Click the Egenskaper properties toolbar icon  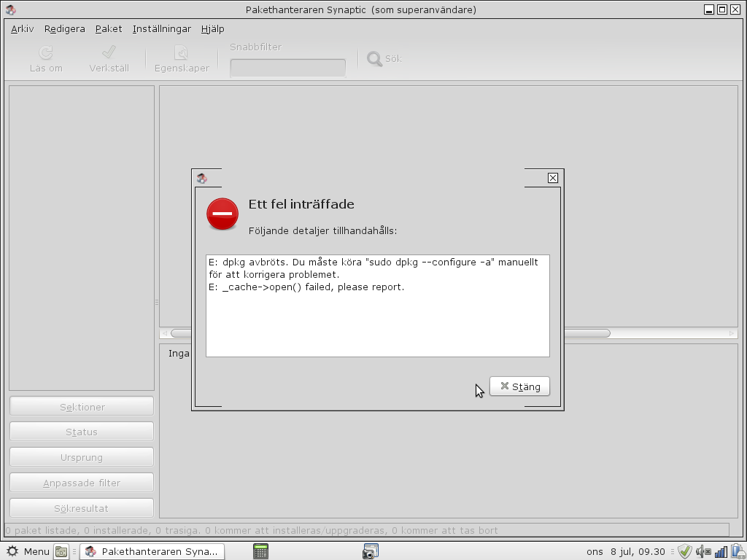pyautogui.click(x=182, y=52)
